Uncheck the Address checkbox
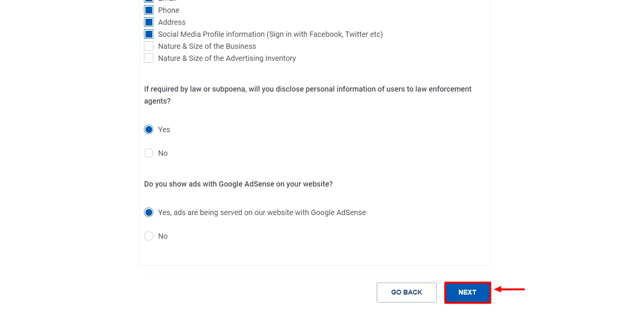 pos(148,22)
